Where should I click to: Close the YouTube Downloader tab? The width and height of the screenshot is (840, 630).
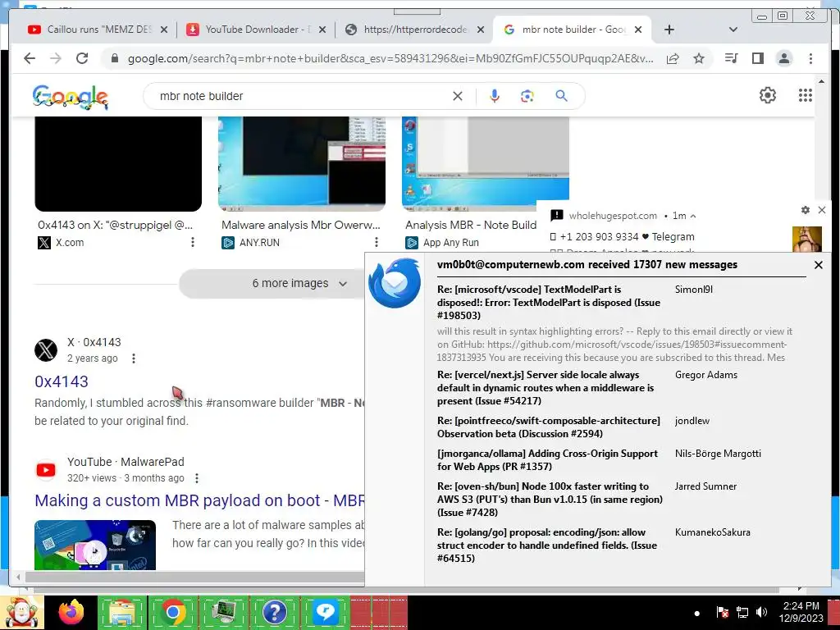pos(322,30)
